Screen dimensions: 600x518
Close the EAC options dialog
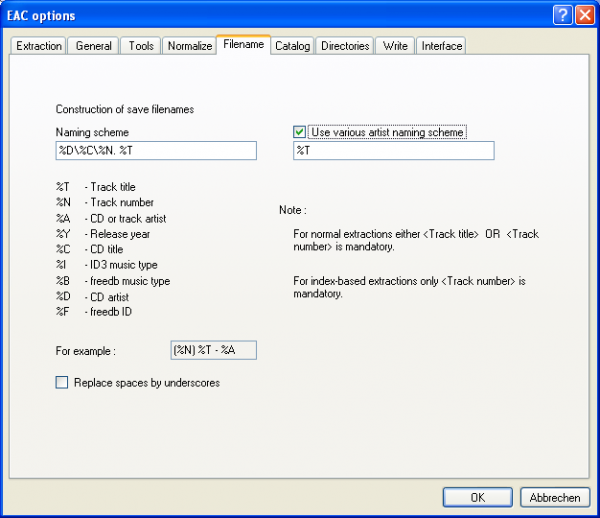[584, 15]
